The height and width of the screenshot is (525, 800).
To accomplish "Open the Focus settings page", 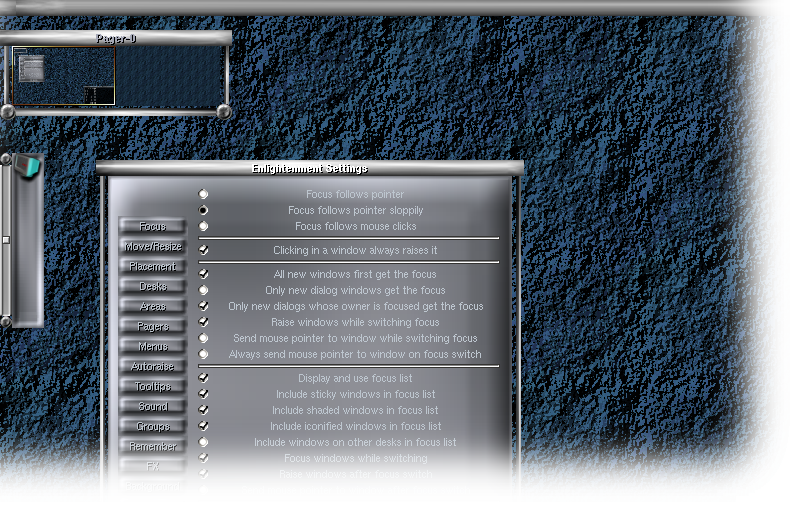I will [x=153, y=226].
